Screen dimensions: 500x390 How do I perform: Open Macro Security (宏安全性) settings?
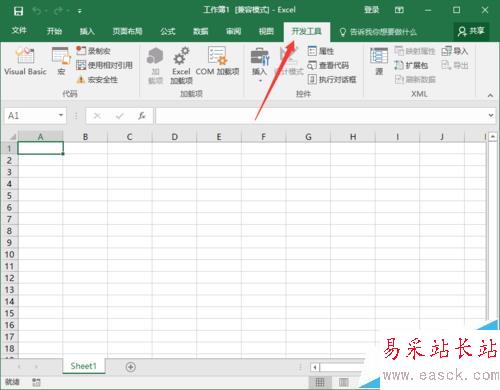97,79
